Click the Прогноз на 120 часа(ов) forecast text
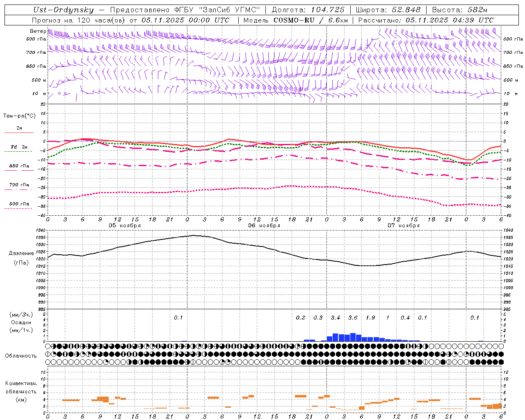Viewport: 525px width, 420px height. 79,20
